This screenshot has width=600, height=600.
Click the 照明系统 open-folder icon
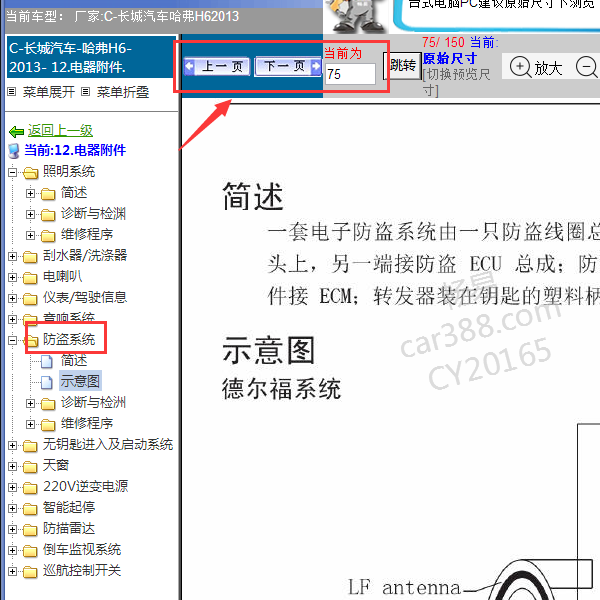[31, 173]
